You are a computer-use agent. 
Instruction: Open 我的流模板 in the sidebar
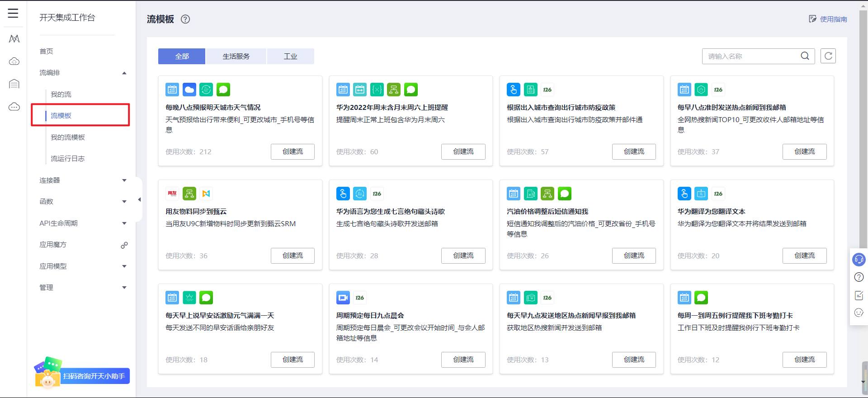68,137
